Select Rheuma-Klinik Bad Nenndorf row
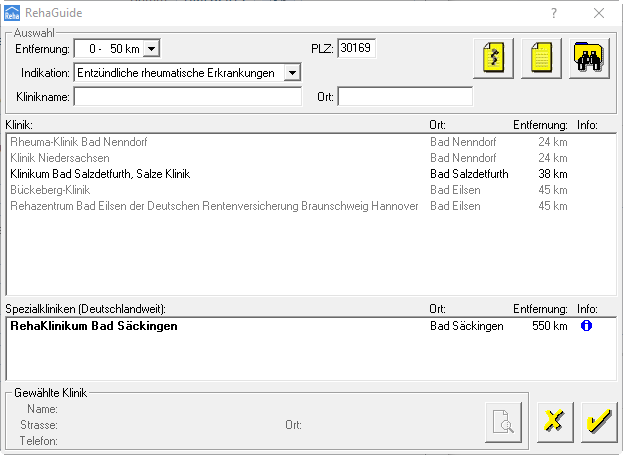The height and width of the screenshot is (455, 623). [311, 142]
